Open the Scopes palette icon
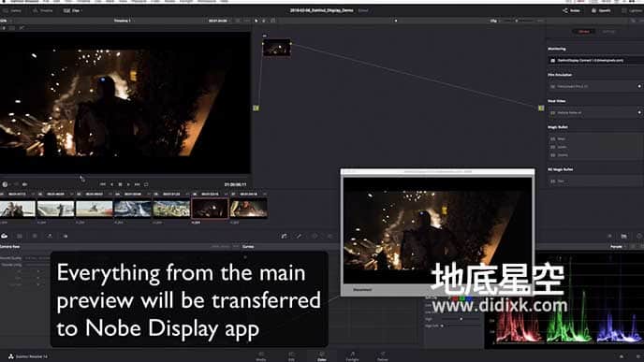Image resolution: width=644 pixels, height=362 pixels. point(623,236)
